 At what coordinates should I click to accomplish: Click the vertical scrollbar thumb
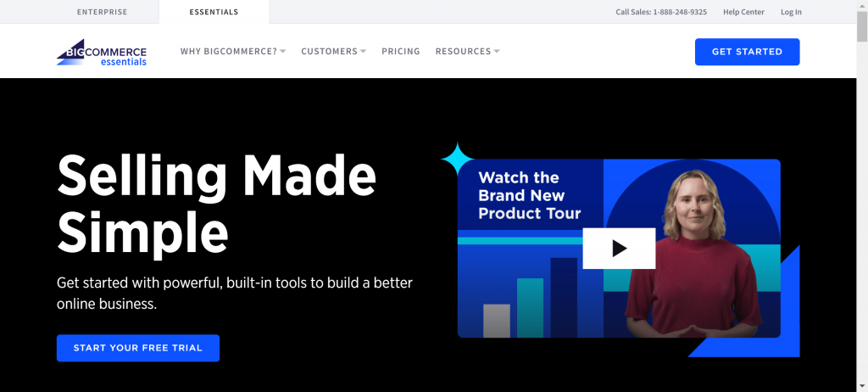[862, 26]
